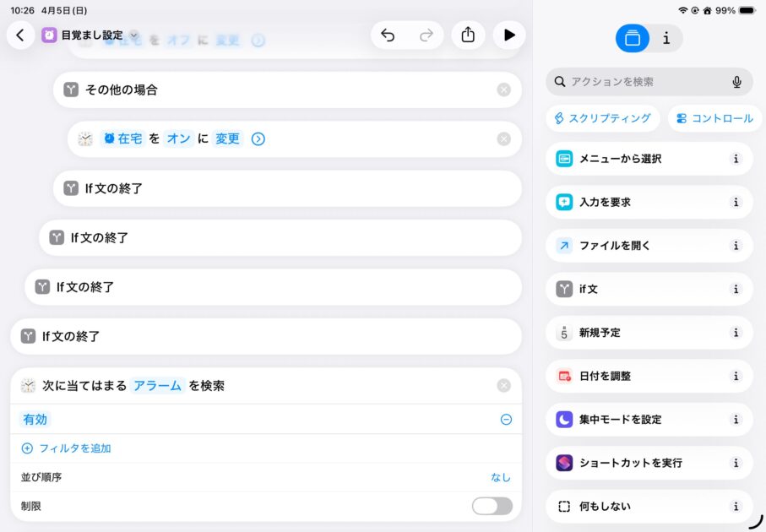Delete the アラームを検索 action
766x532 pixels.
pyautogui.click(x=503, y=386)
